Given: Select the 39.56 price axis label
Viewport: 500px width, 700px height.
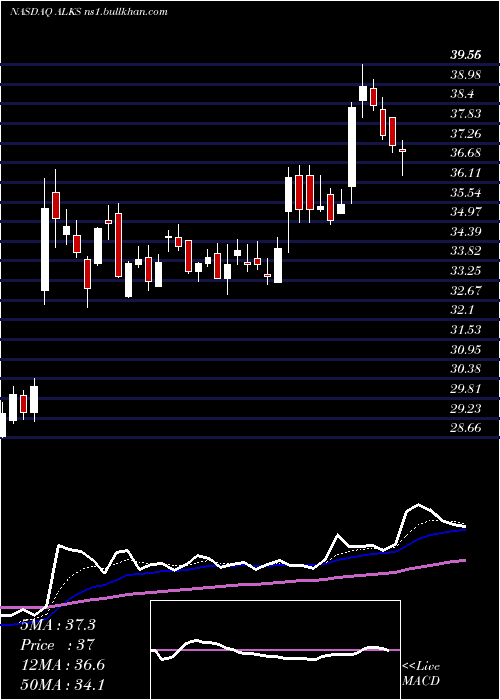Looking at the screenshot, I should coord(466,55).
